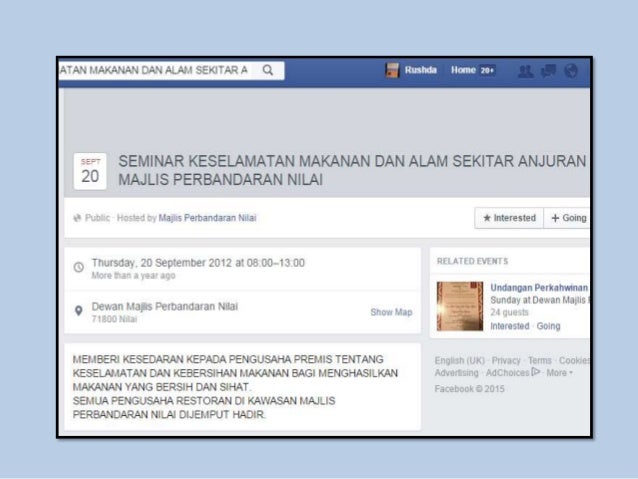Open Undangan Perkahwinan related event link

(539, 288)
